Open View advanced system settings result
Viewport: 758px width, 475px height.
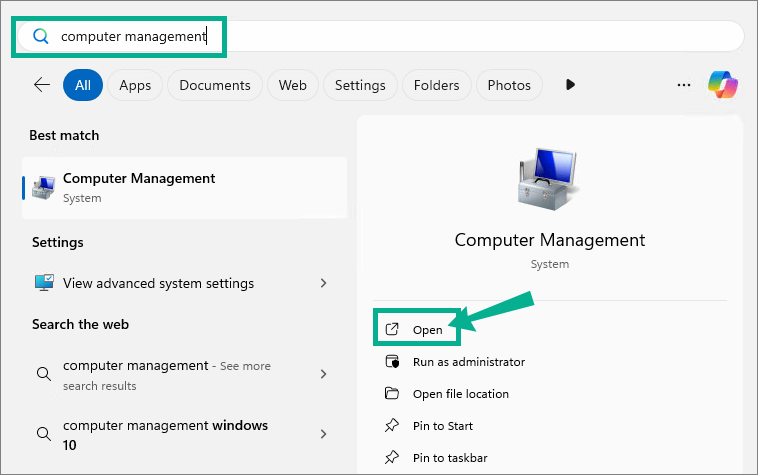(x=185, y=283)
